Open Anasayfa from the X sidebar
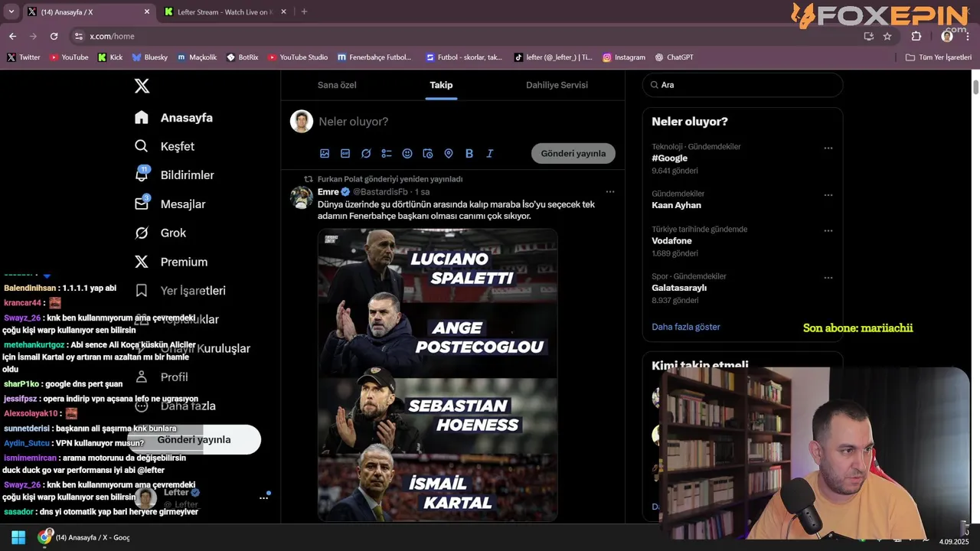The height and width of the screenshot is (551, 980). tap(174, 118)
